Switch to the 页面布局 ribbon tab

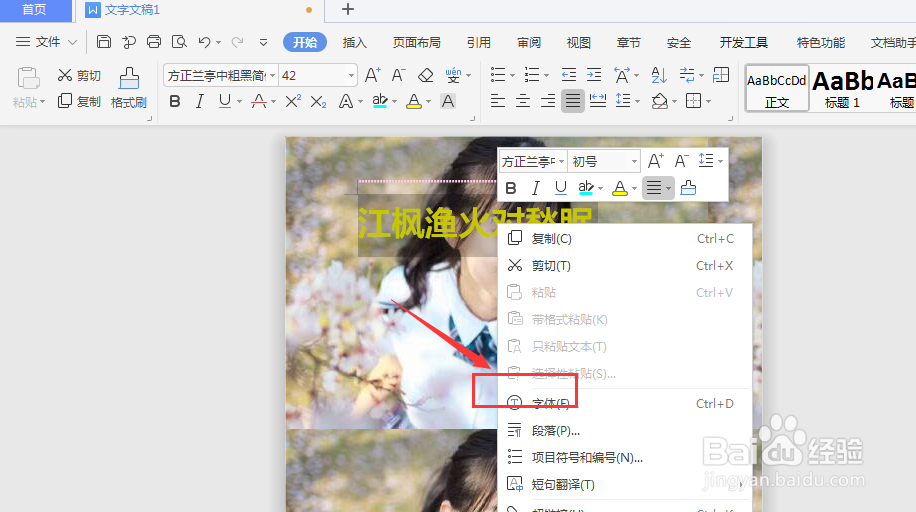pyautogui.click(x=417, y=42)
